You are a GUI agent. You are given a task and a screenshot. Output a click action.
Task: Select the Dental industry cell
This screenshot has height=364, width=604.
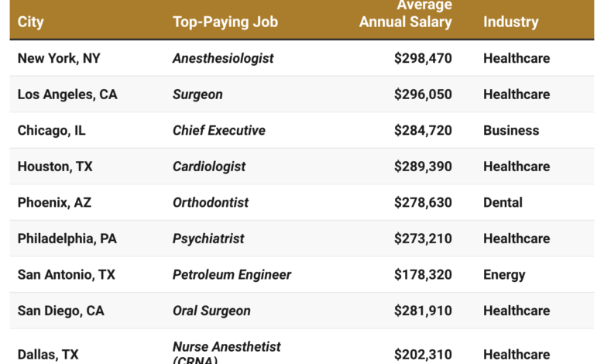tap(503, 202)
